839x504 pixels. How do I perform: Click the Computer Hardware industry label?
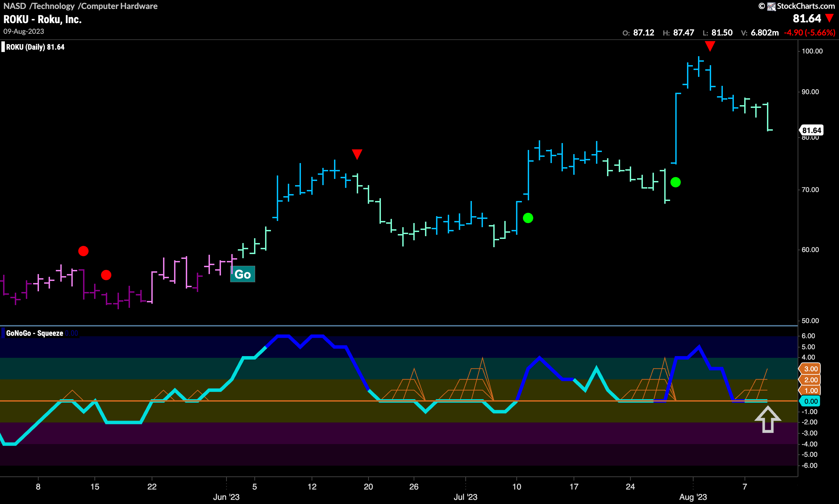119,6
